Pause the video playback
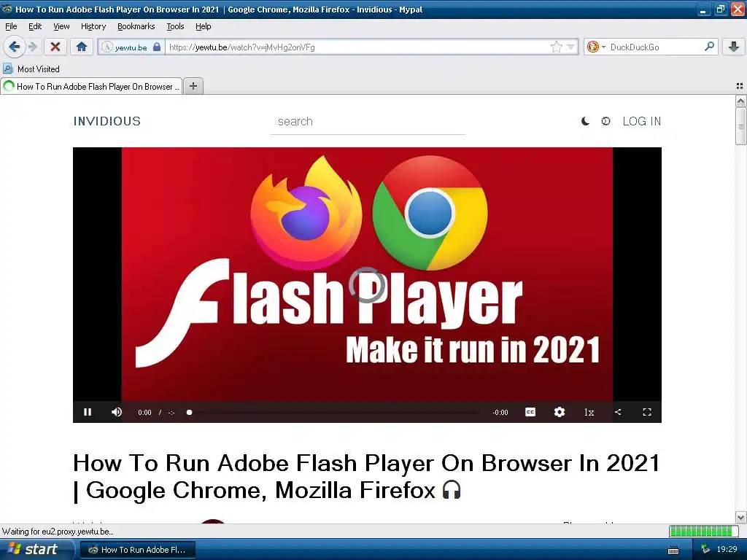This screenshot has width=747, height=560. pos(88,412)
